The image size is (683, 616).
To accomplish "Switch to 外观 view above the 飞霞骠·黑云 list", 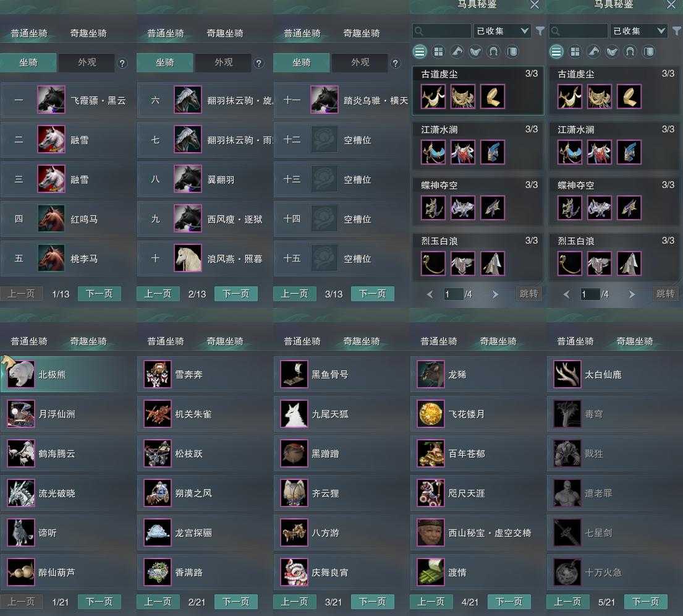I will coord(87,62).
